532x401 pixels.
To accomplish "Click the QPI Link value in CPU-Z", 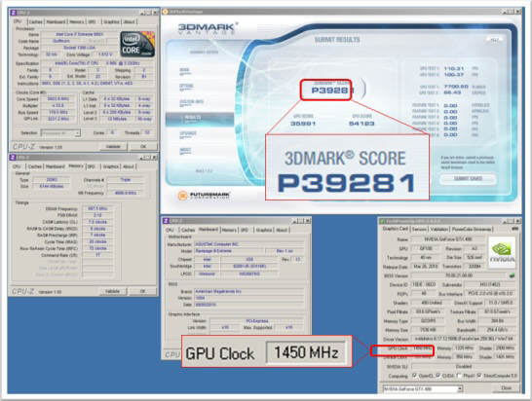I will (58, 119).
